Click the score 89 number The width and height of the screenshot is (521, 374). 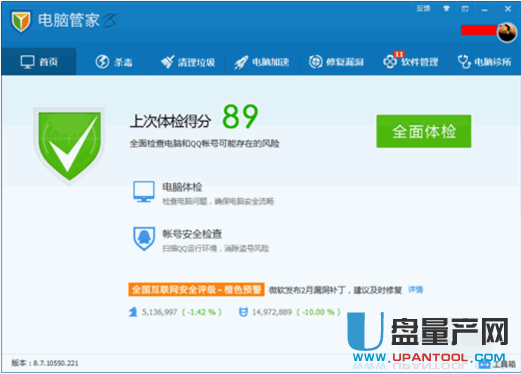coord(240,116)
